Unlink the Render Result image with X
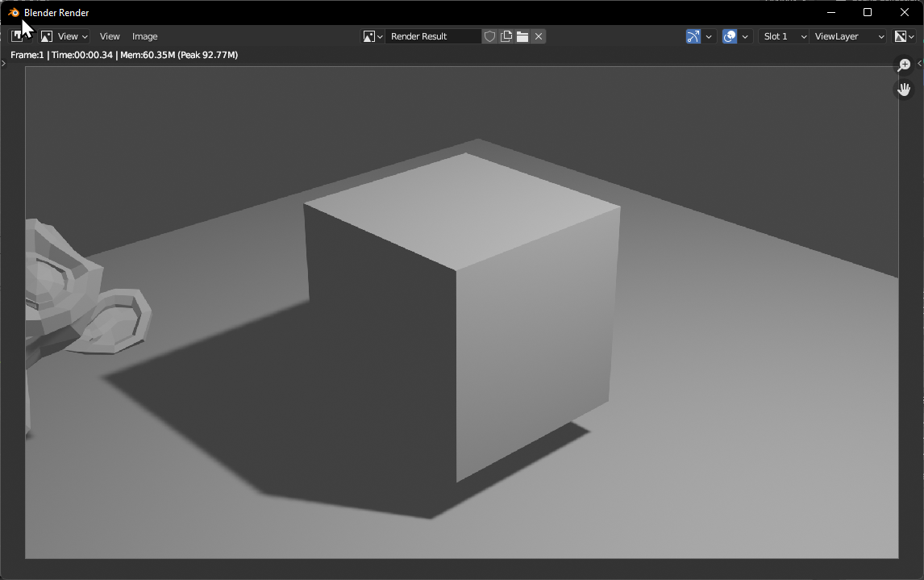This screenshot has width=924, height=580. click(x=539, y=36)
